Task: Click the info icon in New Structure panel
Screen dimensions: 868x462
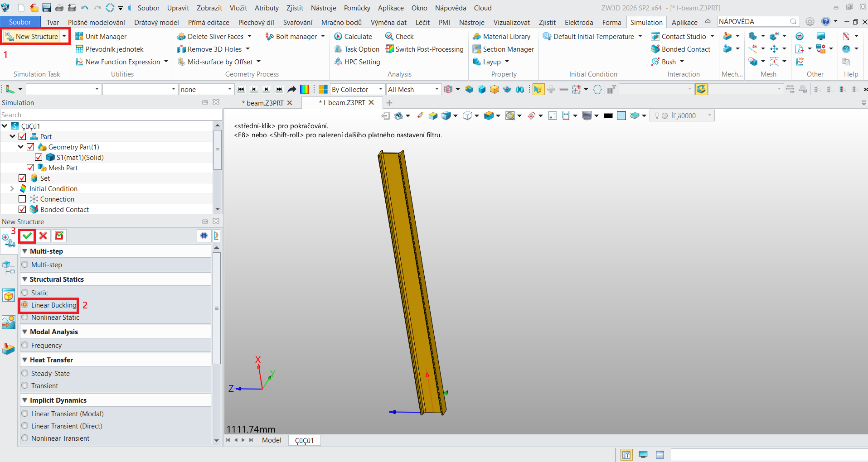Action: coord(204,236)
